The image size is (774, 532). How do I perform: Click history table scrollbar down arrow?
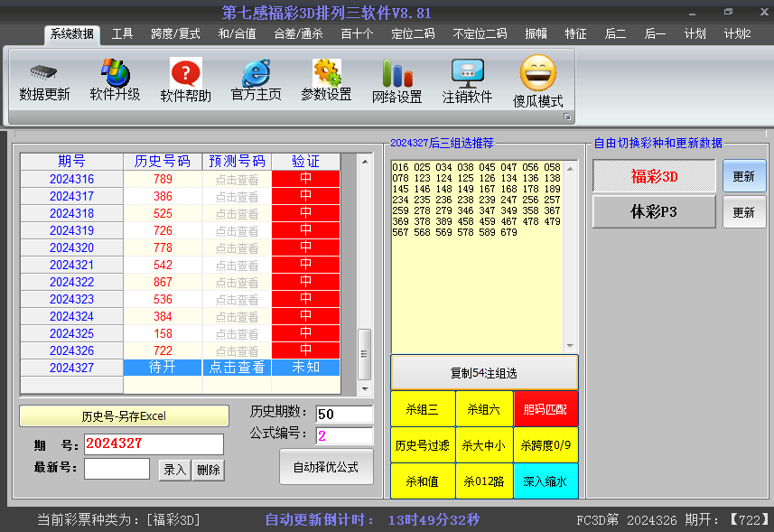(364, 388)
